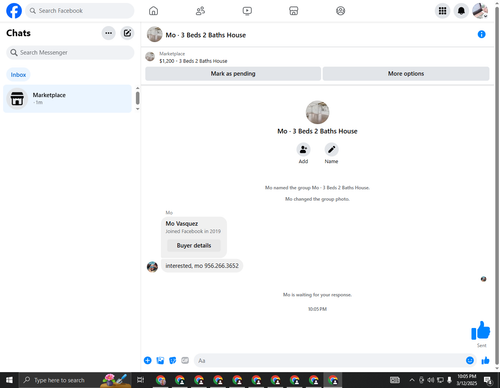Focus the Search Messenger field

point(70,53)
